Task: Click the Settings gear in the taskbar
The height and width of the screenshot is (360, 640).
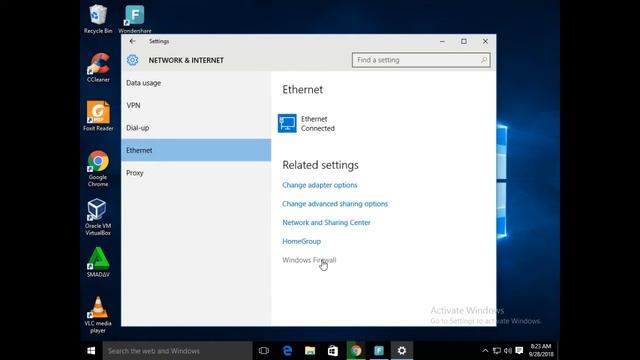Action: pyautogui.click(x=402, y=351)
